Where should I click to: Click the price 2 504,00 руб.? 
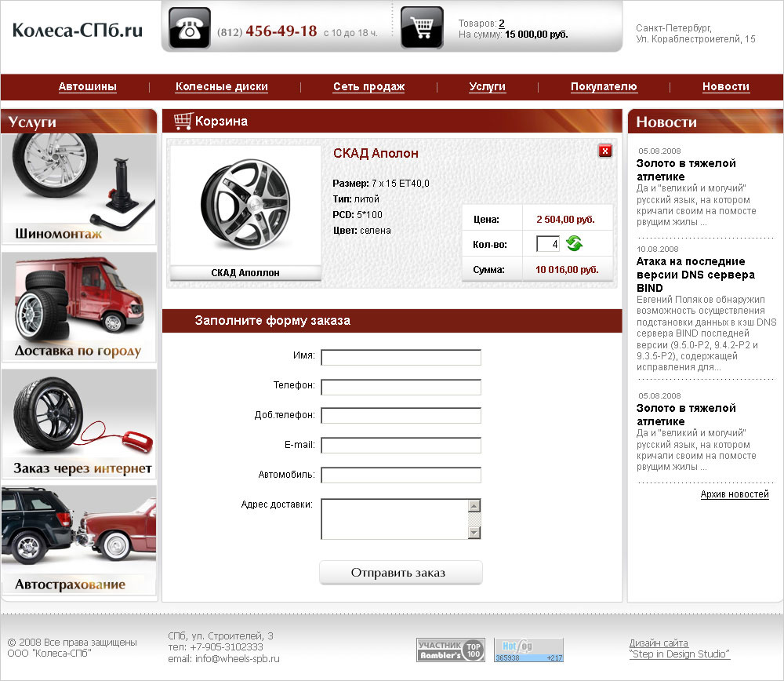565,219
